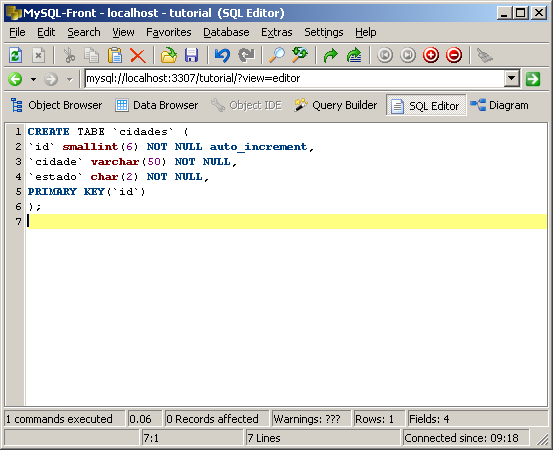553x450 pixels.
Task: Open the File menu
Action: [17, 32]
